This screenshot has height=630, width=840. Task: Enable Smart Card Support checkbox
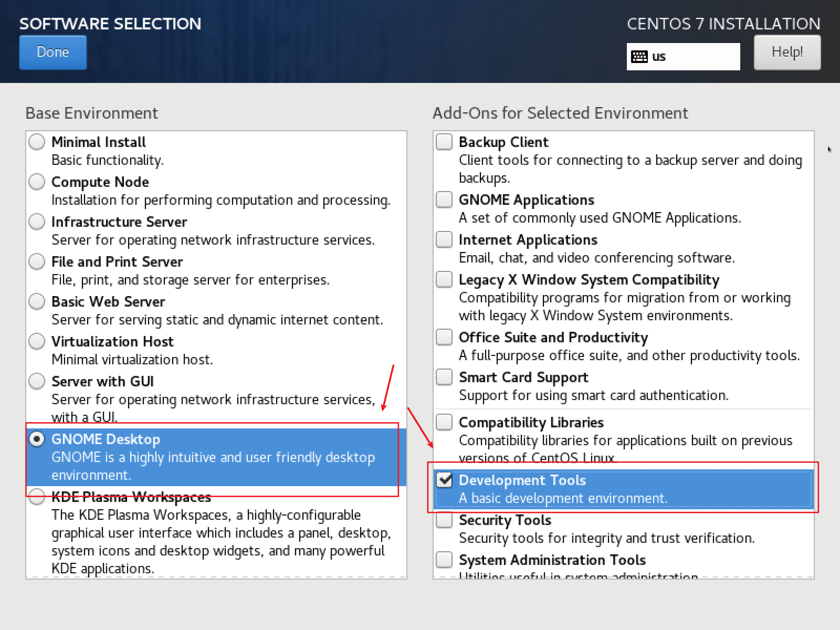444,377
